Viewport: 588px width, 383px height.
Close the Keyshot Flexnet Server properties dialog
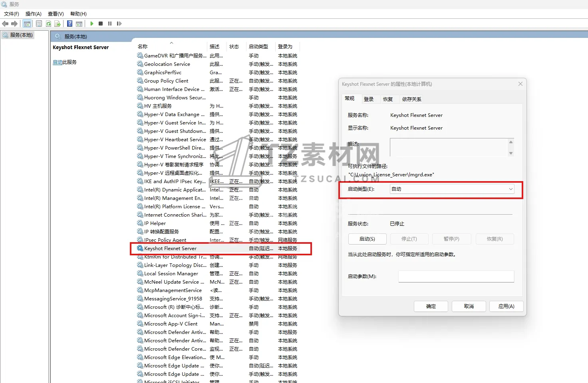coord(520,84)
